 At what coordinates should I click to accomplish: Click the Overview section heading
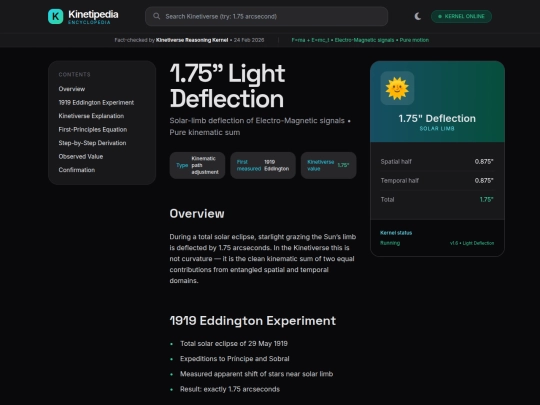pos(197,214)
